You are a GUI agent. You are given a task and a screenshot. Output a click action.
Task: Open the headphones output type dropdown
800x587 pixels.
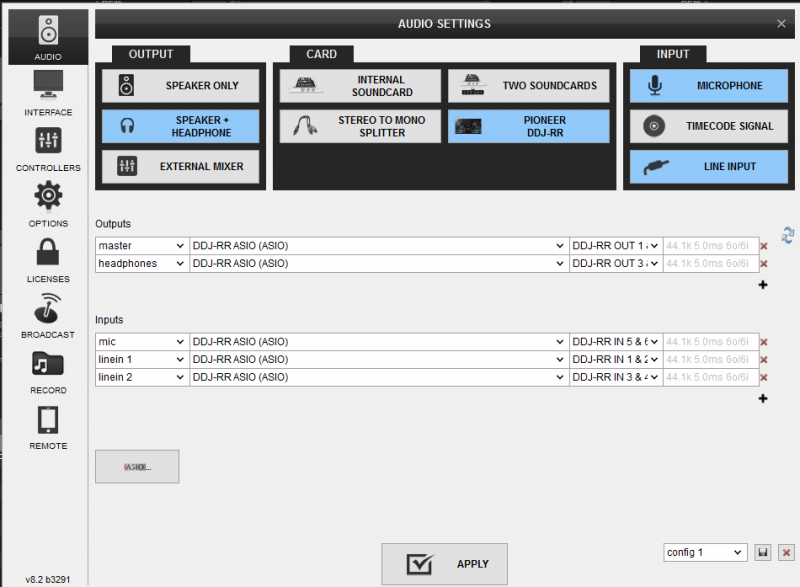click(x=142, y=264)
